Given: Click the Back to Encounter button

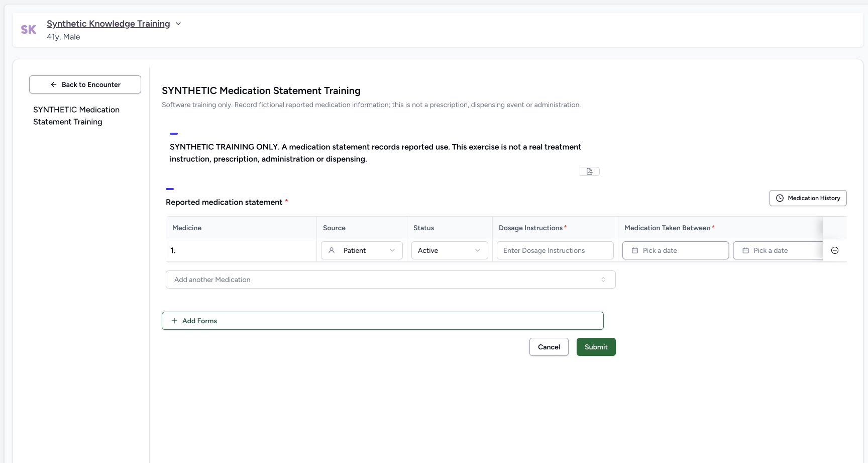Looking at the screenshot, I should click(85, 84).
